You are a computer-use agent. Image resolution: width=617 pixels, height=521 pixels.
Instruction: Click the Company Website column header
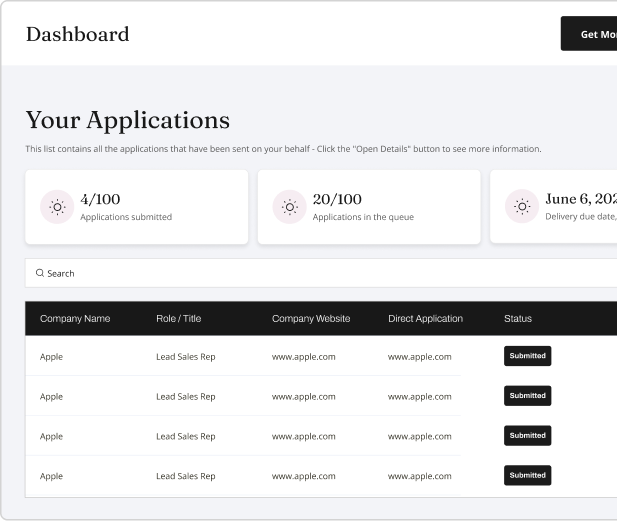click(x=311, y=318)
